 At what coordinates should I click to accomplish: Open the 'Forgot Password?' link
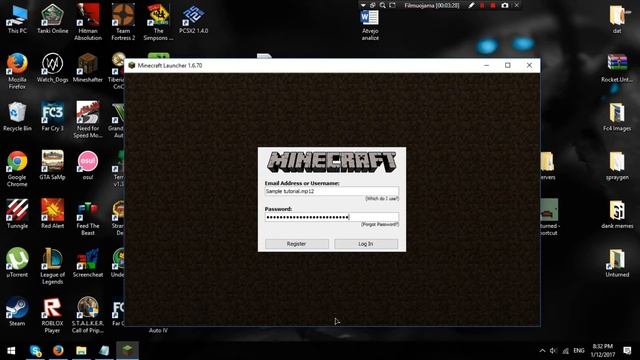[380, 224]
